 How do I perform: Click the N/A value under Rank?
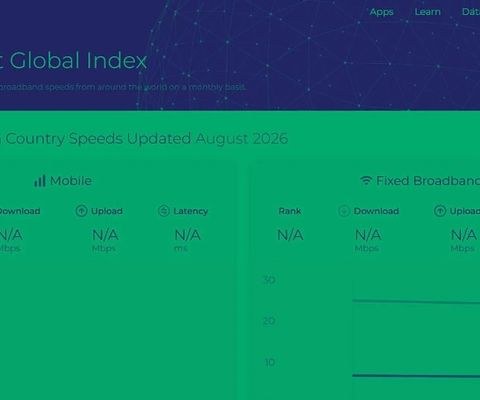(x=290, y=235)
